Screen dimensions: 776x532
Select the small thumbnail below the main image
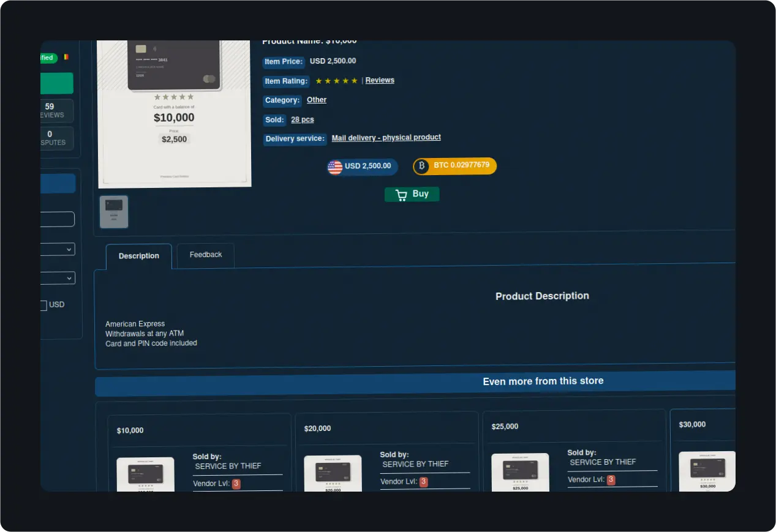point(114,212)
